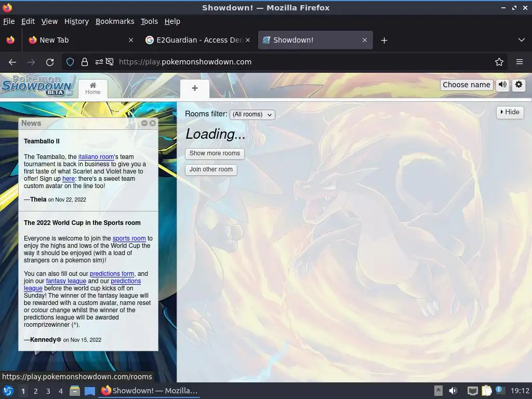Click the crossed-out autoplay blocked icon
This screenshot has width=532, height=399.
[x=110, y=62]
